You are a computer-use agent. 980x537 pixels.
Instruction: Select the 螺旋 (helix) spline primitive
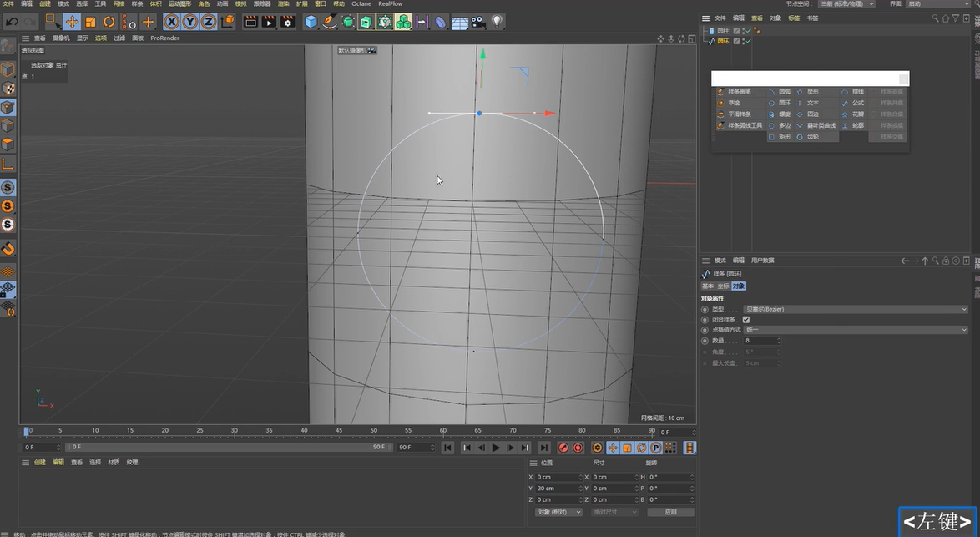coord(786,115)
